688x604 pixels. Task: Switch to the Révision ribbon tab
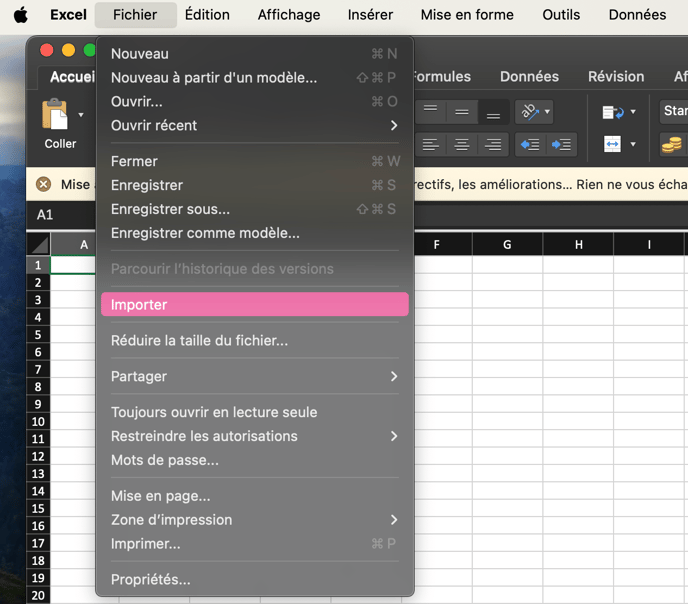[x=615, y=77]
